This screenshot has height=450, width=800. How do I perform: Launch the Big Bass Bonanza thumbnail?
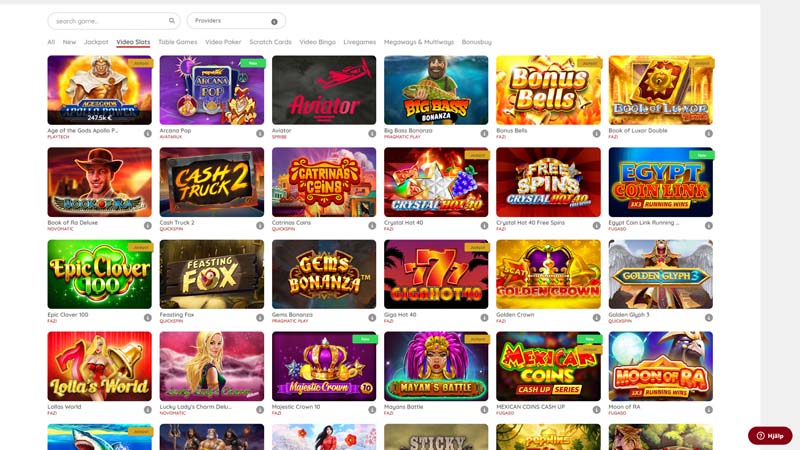click(436, 90)
